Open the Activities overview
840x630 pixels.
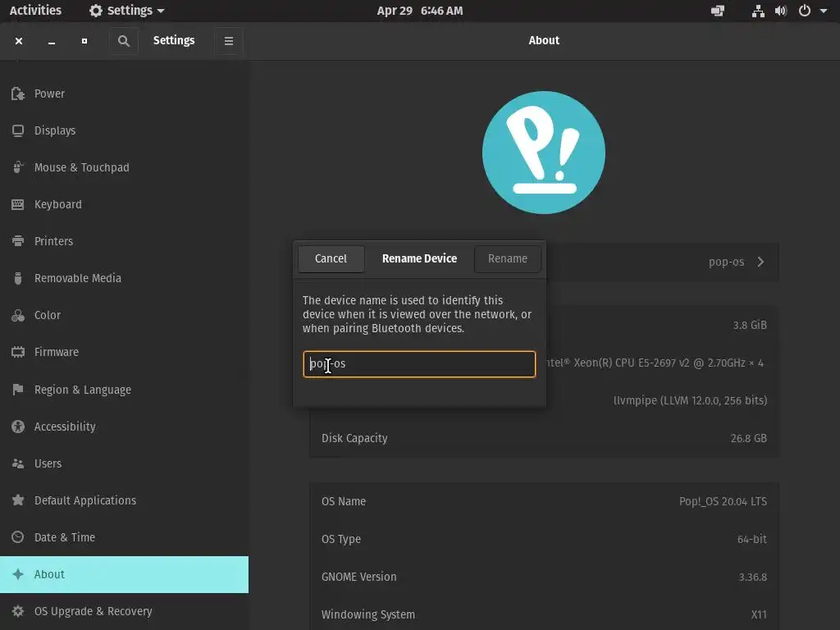(x=35, y=11)
